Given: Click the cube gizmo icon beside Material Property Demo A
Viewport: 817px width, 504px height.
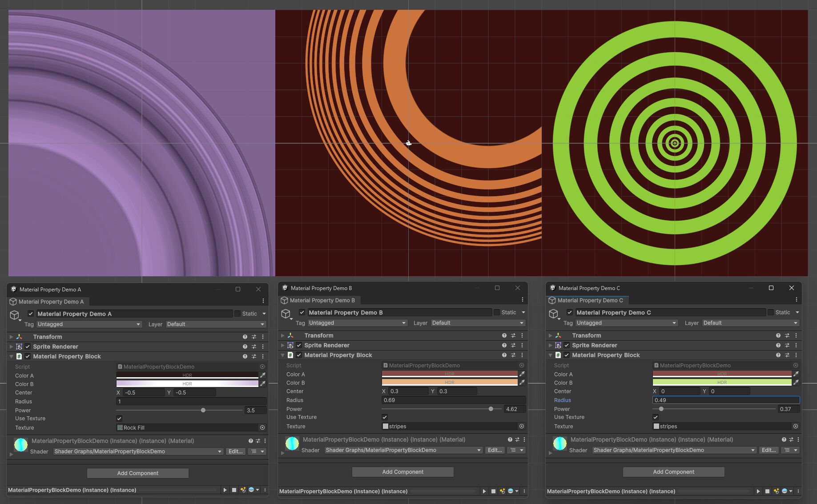Looking at the screenshot, I should click(15, 314).
